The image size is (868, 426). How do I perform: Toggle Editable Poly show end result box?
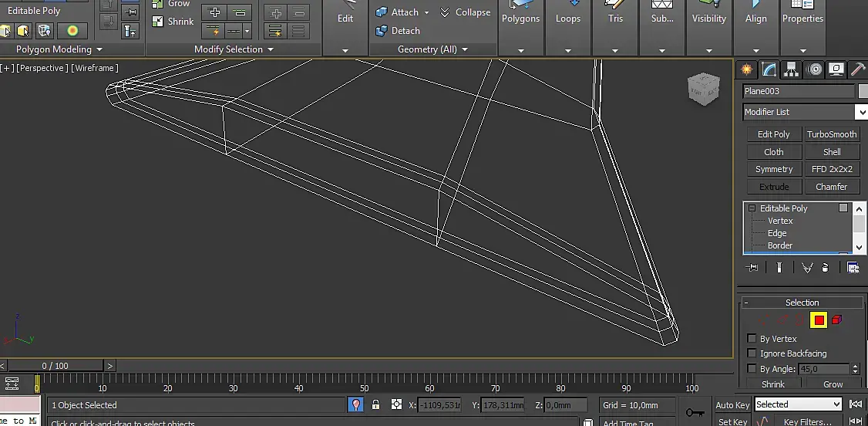click(843, 208)
